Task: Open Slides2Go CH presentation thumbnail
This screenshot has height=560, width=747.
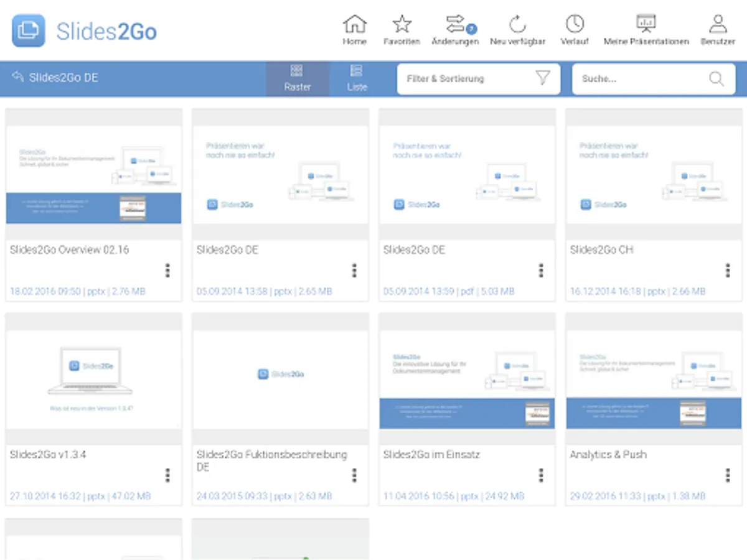Action: point(654,175)
